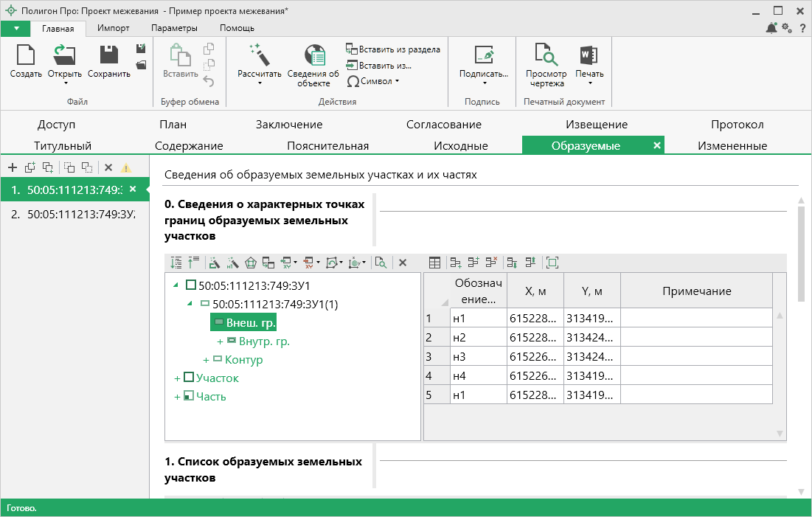
Task: Click the table grid icon in table toolbar
Action: [435, 263]
